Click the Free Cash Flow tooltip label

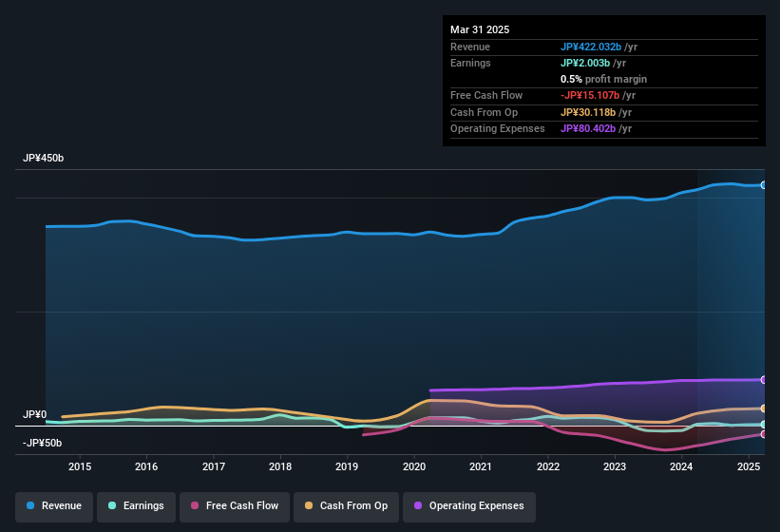486,95
